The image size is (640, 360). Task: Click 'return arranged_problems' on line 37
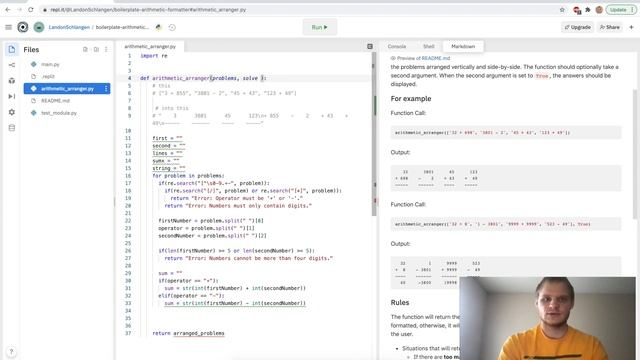click(x=188, y=333)
